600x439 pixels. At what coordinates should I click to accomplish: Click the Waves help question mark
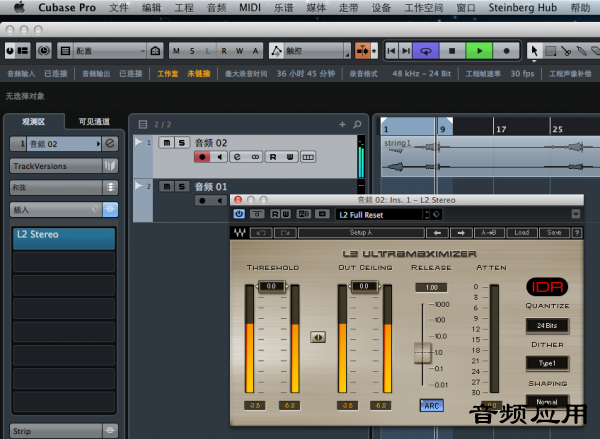[x=577, y=233]
